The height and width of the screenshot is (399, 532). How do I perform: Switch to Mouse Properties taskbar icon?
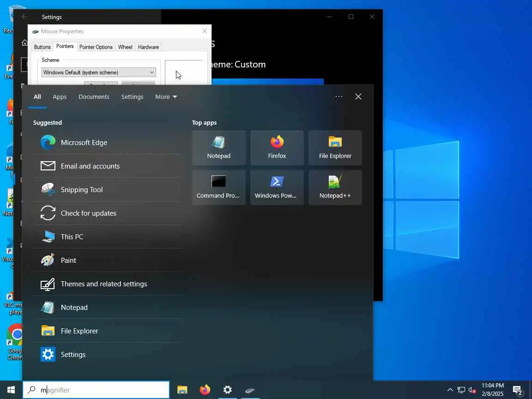coord(250,390)
